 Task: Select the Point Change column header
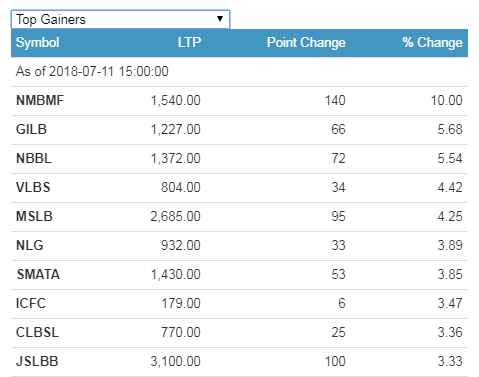[306, 43]
